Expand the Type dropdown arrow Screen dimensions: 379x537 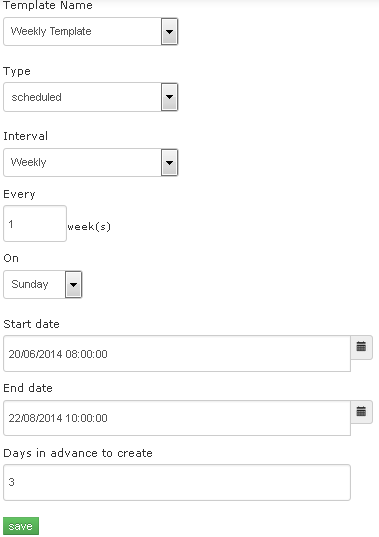(169, 97)
